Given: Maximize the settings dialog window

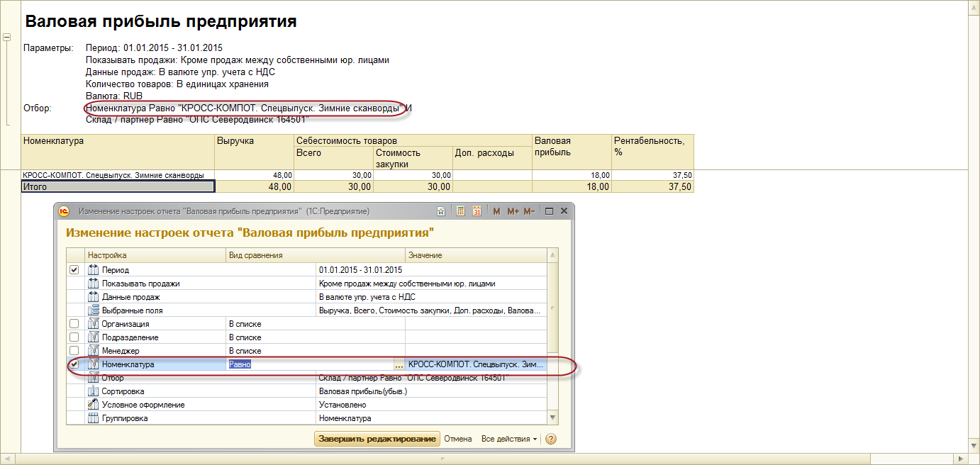Looking at the screenshot, I should [x=549, y=211].
